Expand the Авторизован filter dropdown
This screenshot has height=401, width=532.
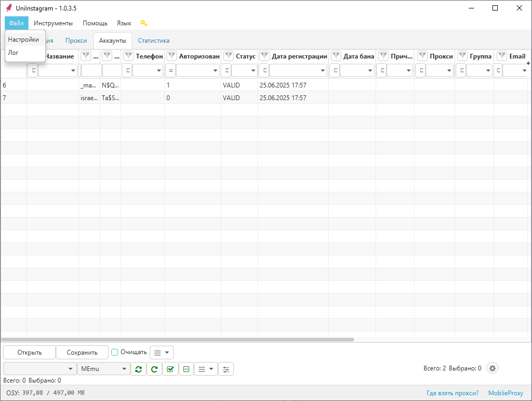(x=215, y=71)
